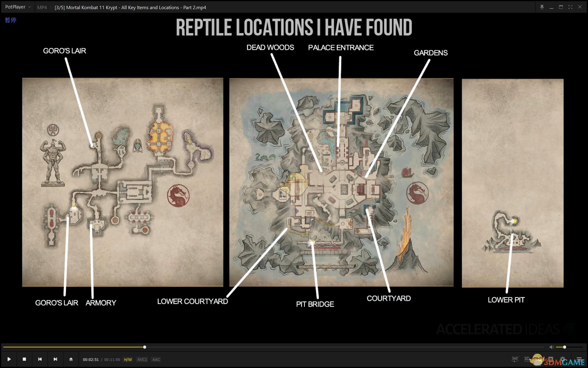
Task: Click the GARDENS label
Action: coord(431,53)
